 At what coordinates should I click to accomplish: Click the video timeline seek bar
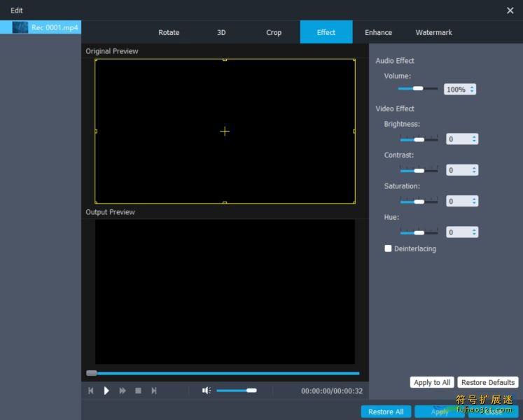tap(223, 373)
